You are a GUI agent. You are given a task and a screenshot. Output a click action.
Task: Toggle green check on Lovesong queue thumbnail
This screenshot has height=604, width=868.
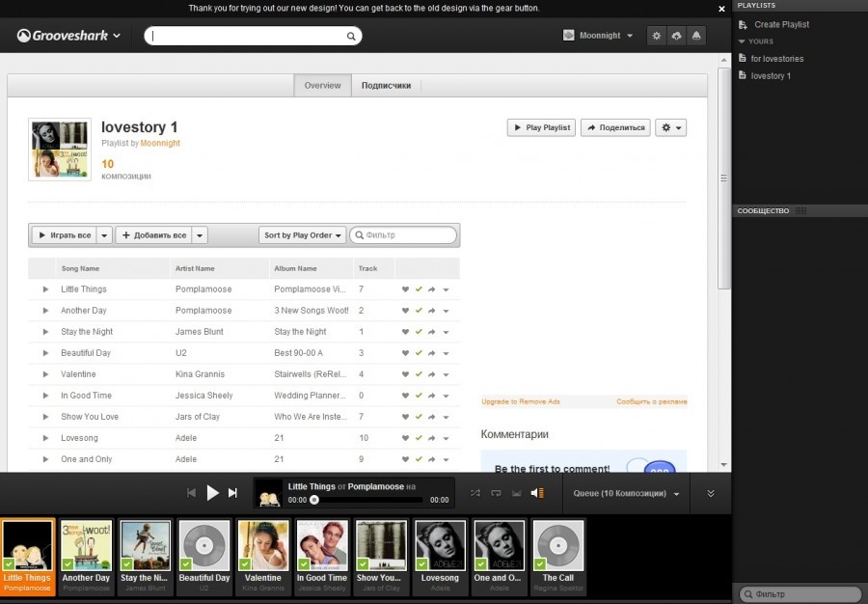[x=421, y=564]
